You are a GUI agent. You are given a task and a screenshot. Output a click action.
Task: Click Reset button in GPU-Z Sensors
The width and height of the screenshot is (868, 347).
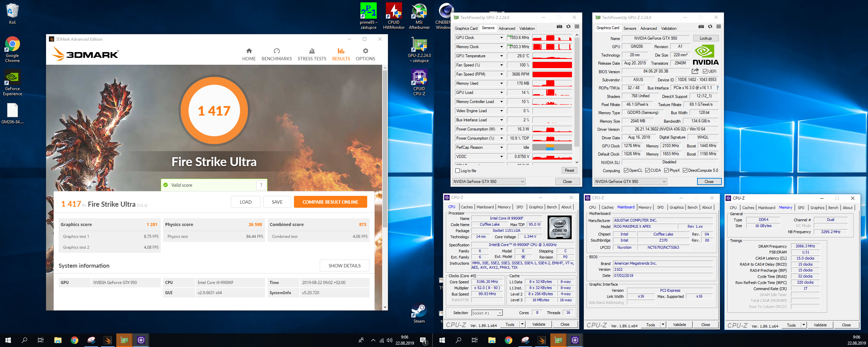569,170
